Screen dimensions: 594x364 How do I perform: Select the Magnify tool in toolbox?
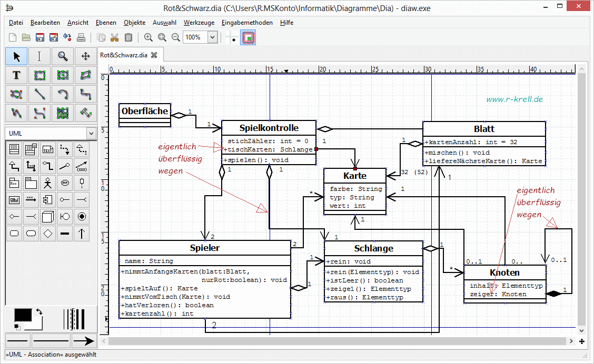click(63, 56)
